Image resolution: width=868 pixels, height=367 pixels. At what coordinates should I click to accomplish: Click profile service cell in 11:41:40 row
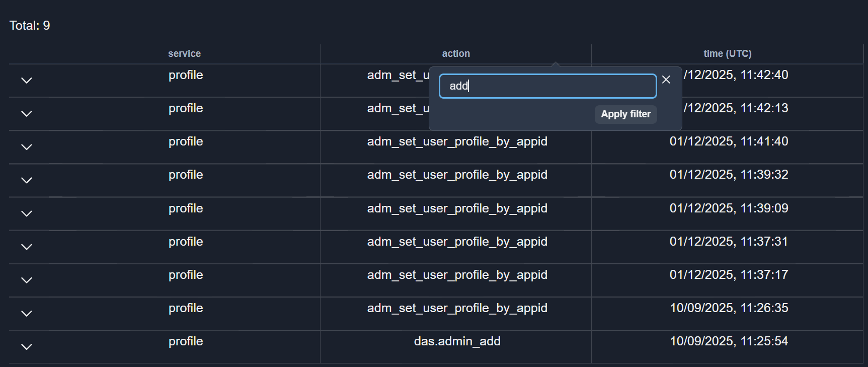click(186, 142)
